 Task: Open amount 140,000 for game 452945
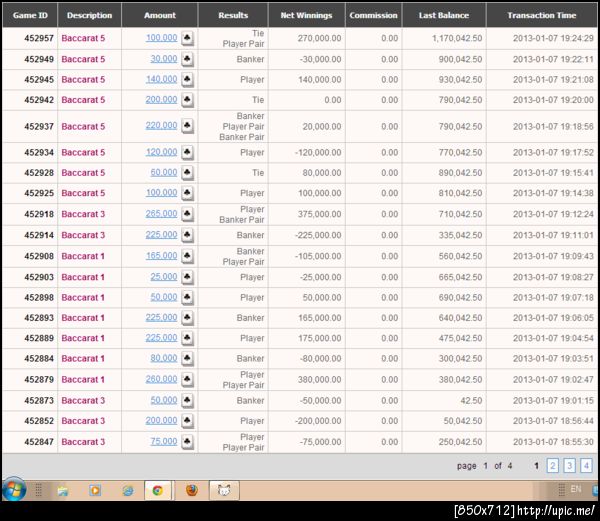161,79
